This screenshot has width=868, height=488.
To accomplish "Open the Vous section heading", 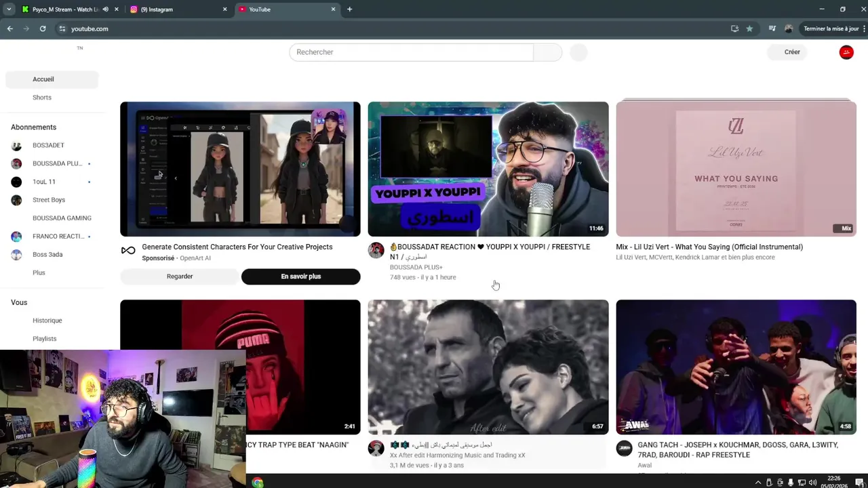I will point(19,302).
